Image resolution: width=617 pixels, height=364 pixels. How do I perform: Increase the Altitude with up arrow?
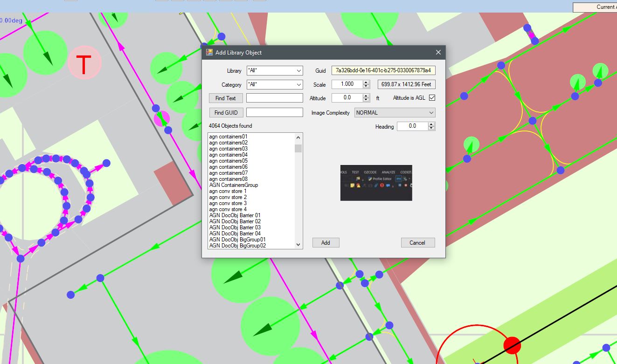tap(365, 96)
